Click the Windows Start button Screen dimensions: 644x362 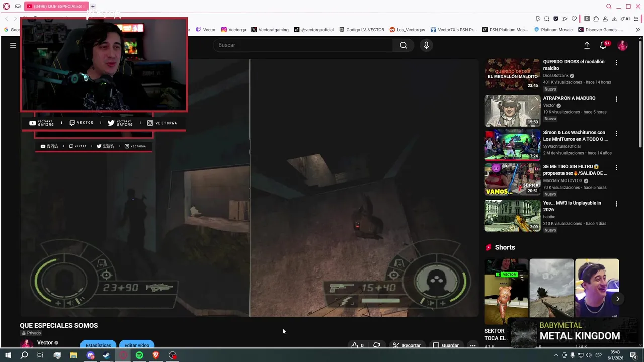pyautogui.click(x=8, y=355)
